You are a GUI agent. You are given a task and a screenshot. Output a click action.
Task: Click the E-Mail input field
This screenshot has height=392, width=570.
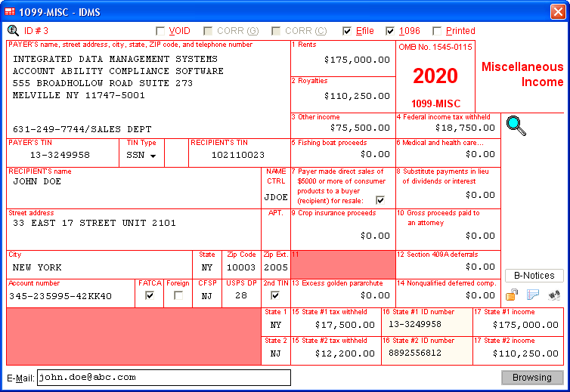pos(164,378)
